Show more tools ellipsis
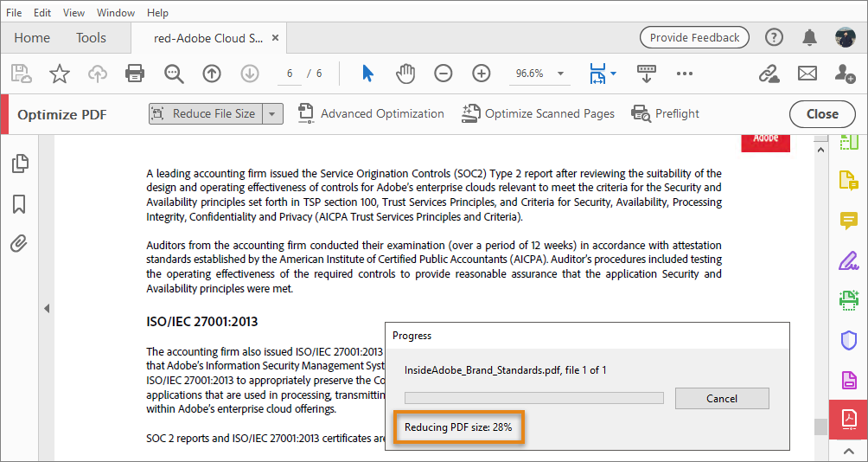This screenshot has height=462, width=868. (x=685, y=74)
